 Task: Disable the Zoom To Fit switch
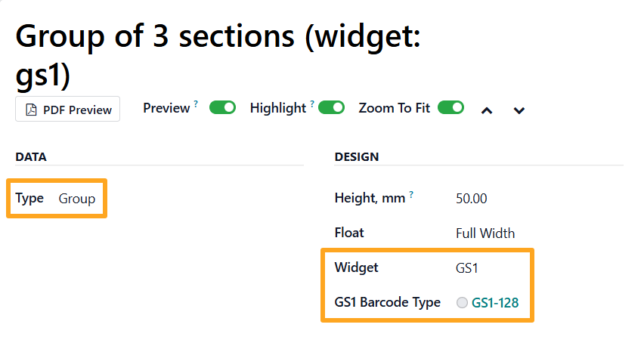[450, 108]
